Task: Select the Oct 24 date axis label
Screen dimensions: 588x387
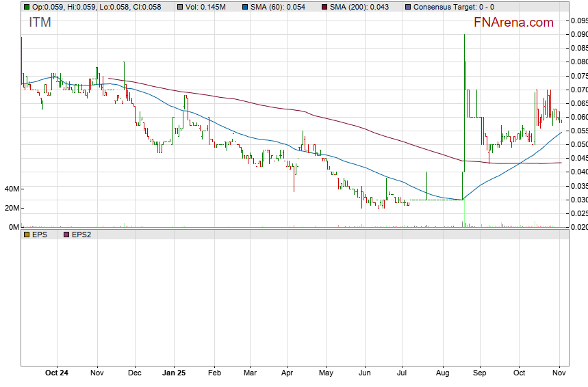Action: pos(57,373)
